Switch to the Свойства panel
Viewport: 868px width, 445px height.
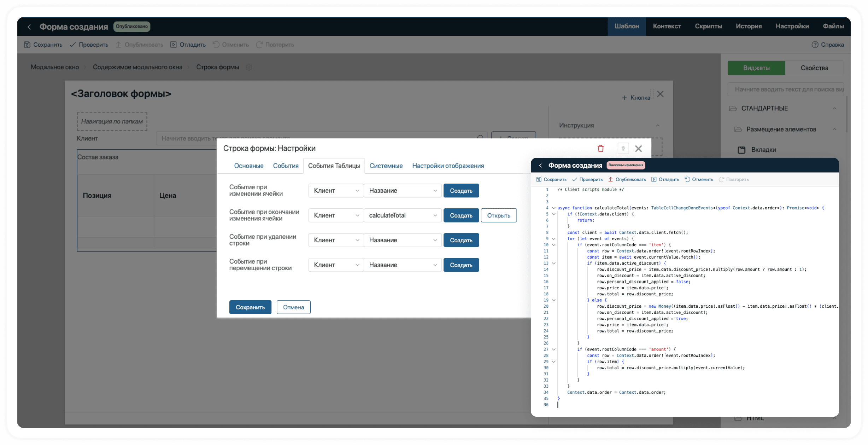click(814, 68)
